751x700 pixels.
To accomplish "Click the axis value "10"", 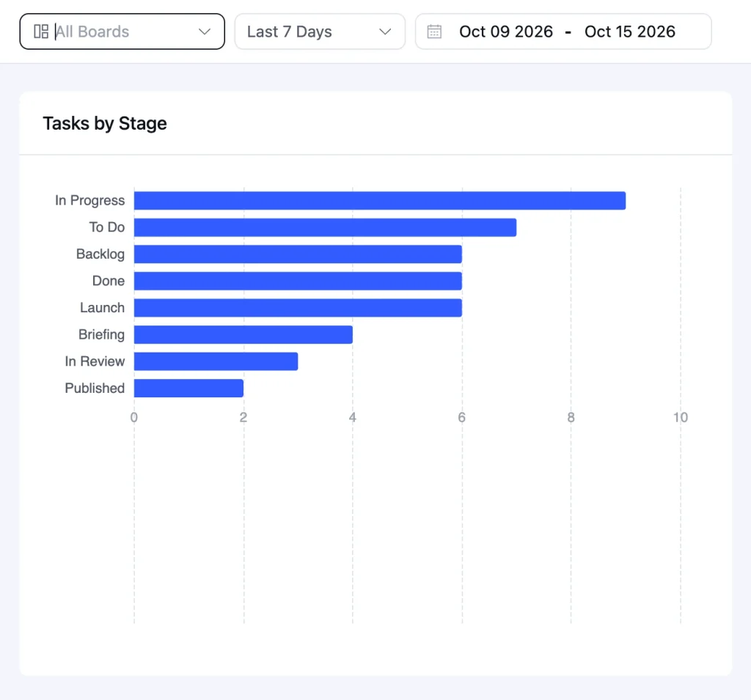I will point(680,418).
